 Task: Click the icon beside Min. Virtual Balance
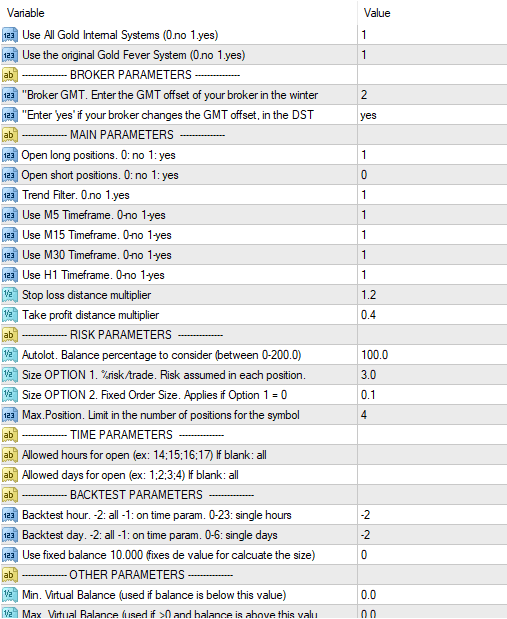9,595
